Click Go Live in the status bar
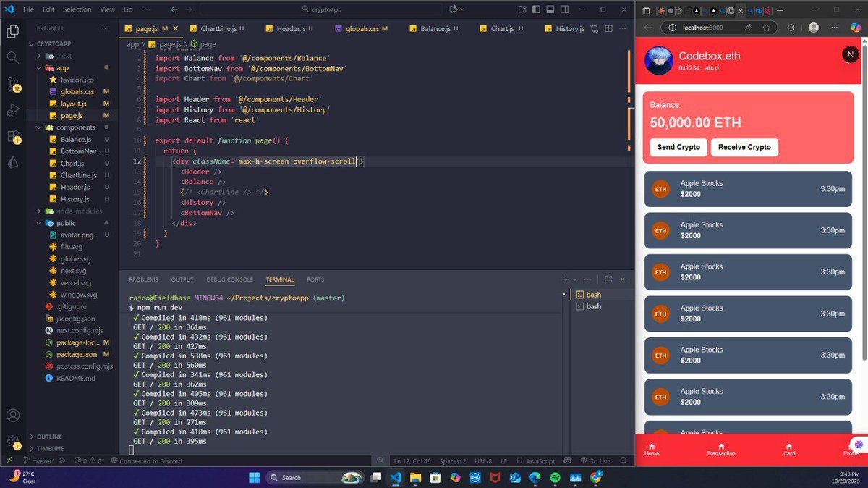This screenshot has height=488, width=868. tap(595, 461)
